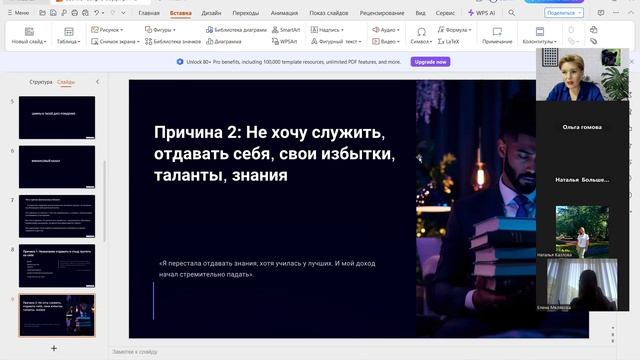Image resolution: width=640 pixels, height=360 pixels.
Task: Select slide 5 thumbnail
Action: tap(57, 118)
